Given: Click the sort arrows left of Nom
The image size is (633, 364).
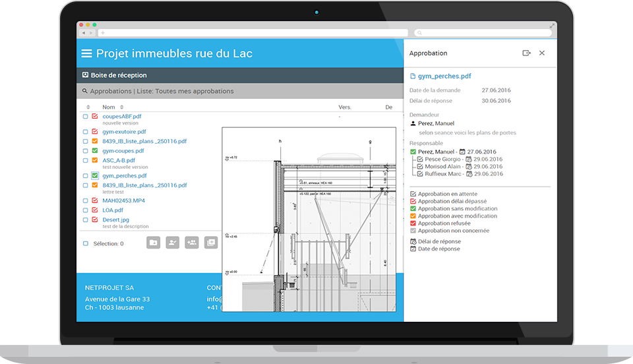Looking at the screenshot, I should [88, 107].
